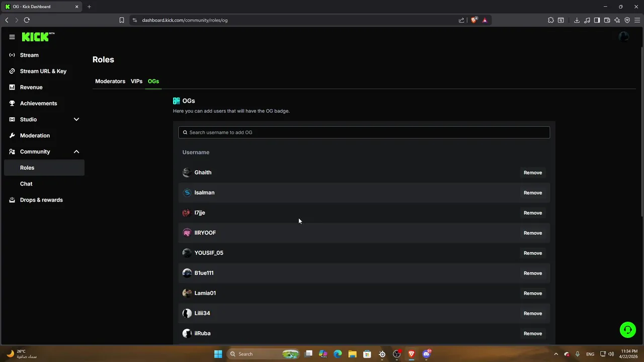Click the Studio panel icon

coord(12,119)
